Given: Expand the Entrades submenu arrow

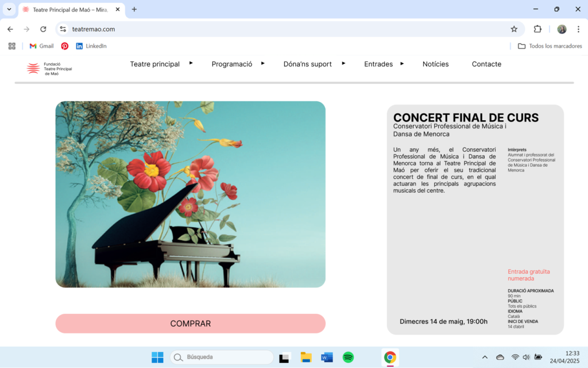Looking at the screenshot, I should [401, 63].
